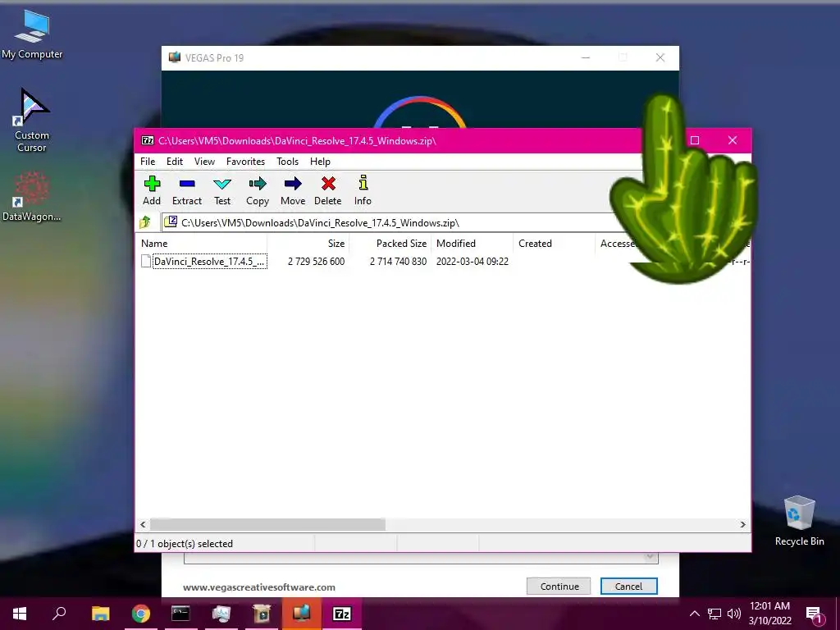Sort by Modified column header
The width and height of the screenshot is (840, 630).
pyautogui.click(x=472, y=243)
